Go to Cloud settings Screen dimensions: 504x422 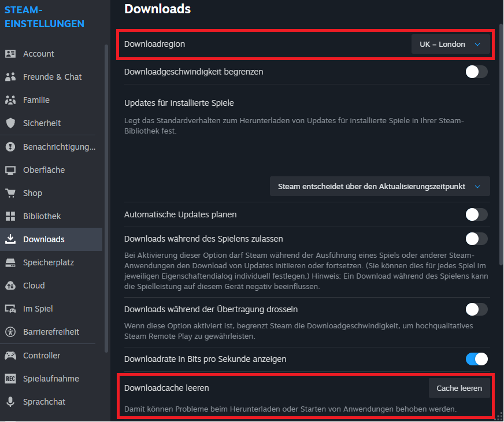(51, 286)
